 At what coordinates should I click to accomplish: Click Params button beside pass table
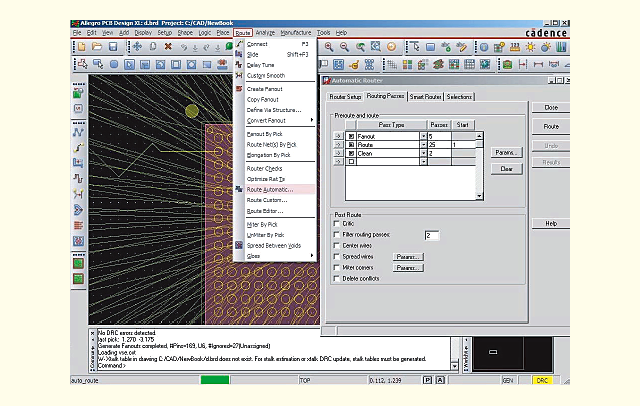[x=507, y=153]
